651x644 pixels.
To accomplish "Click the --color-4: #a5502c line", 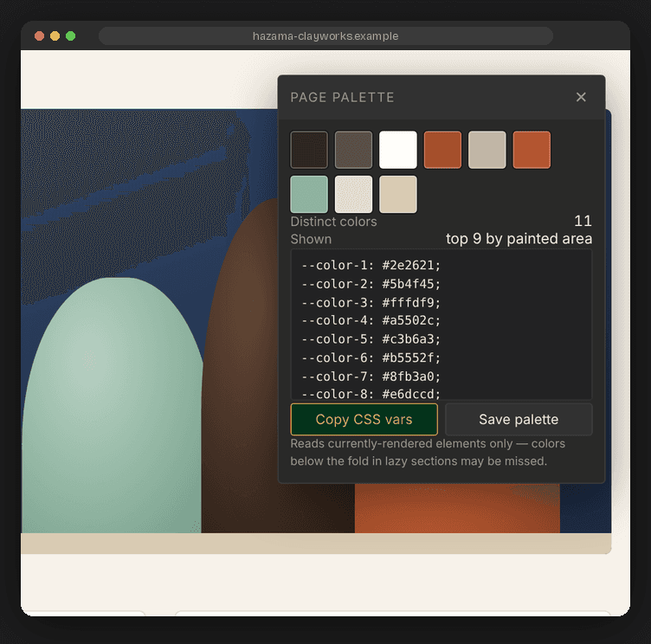I will click(x=371, y=320).
